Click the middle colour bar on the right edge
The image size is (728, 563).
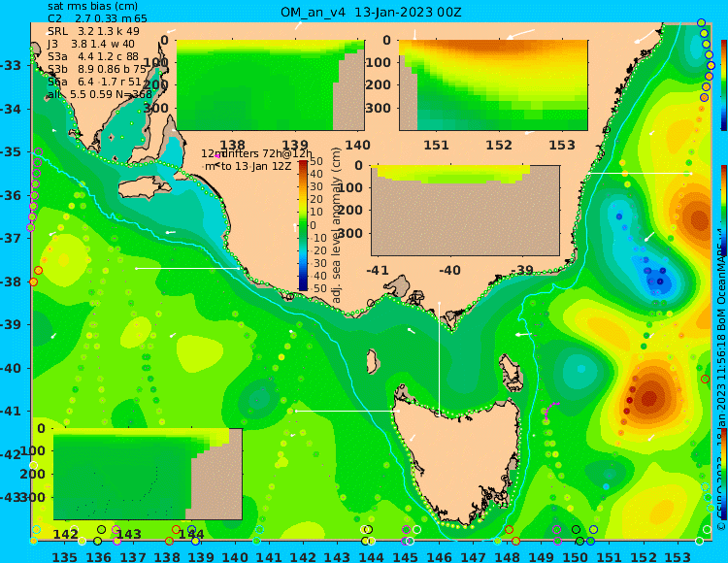tap(724, 211)
